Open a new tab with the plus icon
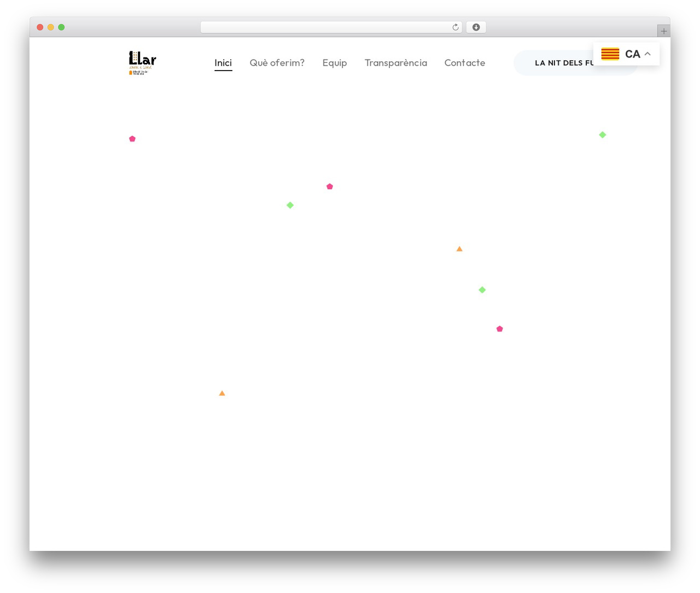The image size is (700, 593). tap(664, 31)
